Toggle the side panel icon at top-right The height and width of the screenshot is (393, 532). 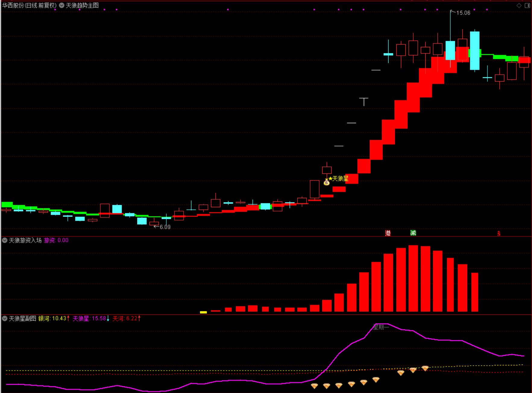pyautogui.click(x=527, y=5)
